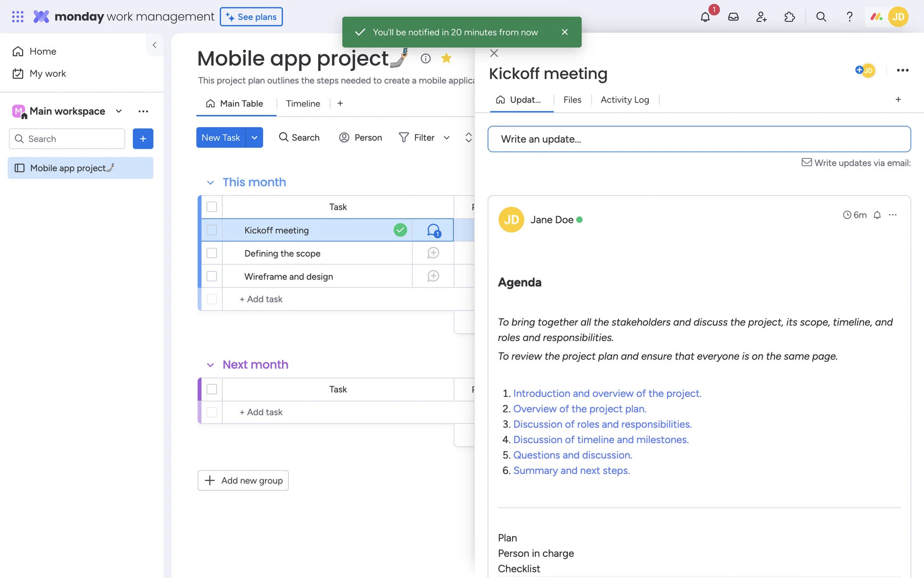Click the See plans button
Screen dimensions: 924x578
[251, 17]
